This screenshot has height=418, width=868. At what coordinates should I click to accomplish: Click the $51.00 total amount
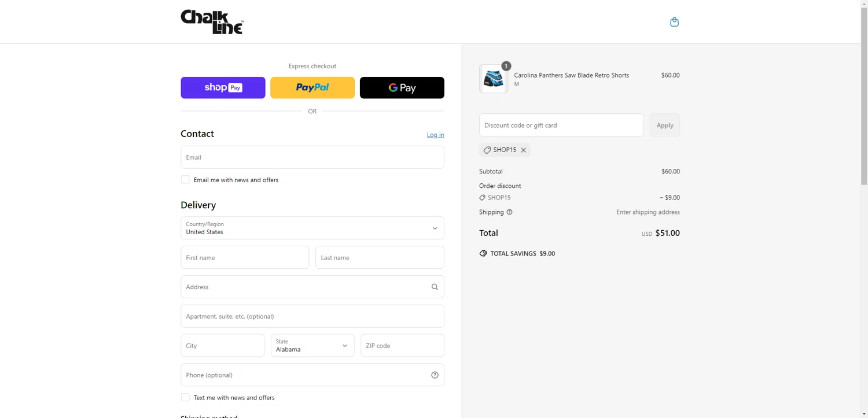point(668,234)
